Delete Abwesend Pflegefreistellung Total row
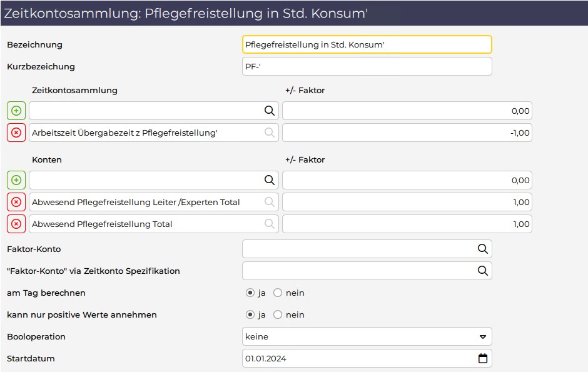 pos(16,224)
